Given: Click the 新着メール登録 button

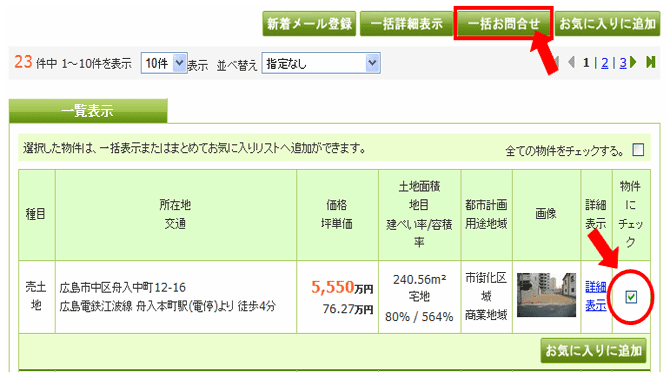Looking at the screenshot, I should tap(309, 24).
